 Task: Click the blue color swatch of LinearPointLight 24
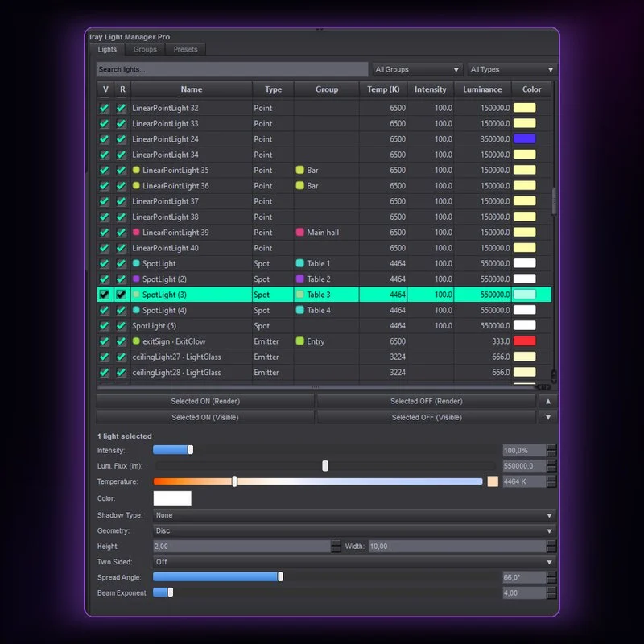pos(525,138)
